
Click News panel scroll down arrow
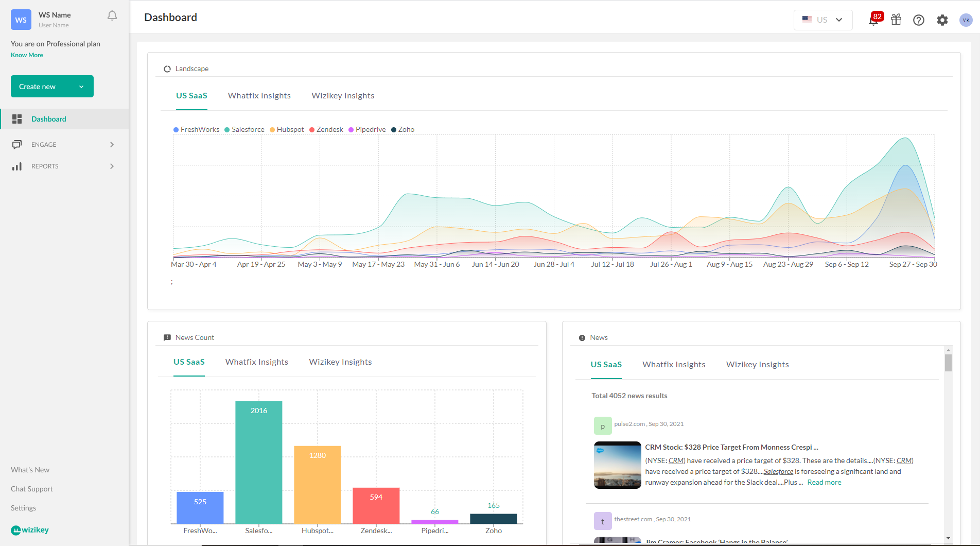click(x=948, y=538)
